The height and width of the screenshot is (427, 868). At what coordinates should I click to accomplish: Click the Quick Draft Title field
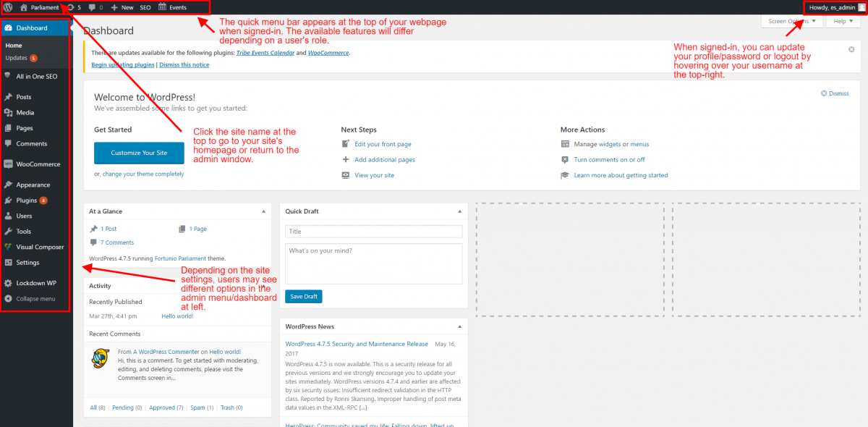tap(374, 232)
